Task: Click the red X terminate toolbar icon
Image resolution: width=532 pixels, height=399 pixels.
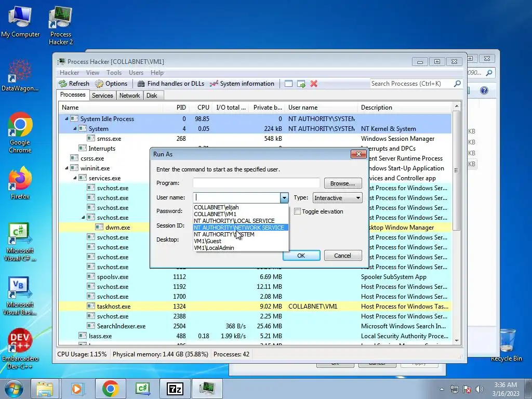Action: tap(314, 84)
